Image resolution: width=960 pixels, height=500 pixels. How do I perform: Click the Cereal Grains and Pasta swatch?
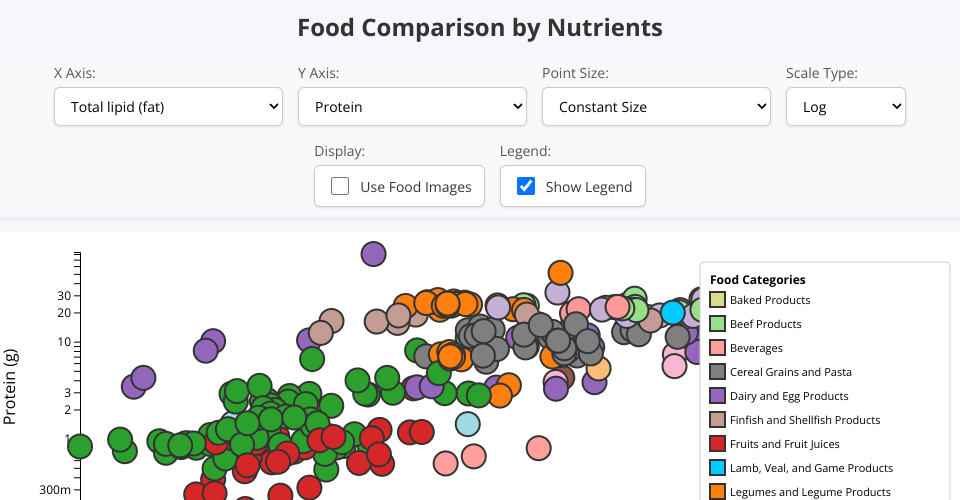pyautogui.click(x=717, y=372)
